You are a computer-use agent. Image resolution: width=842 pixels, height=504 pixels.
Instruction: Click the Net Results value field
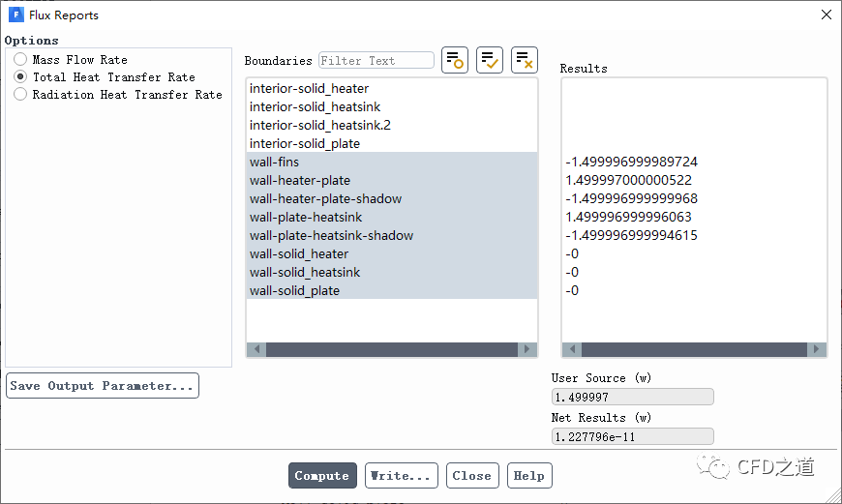pyautogui.click(x=632, y=437)
